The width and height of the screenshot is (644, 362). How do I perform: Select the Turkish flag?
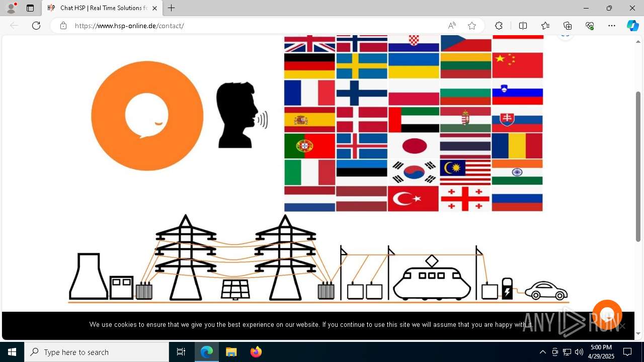pos(414,199)
